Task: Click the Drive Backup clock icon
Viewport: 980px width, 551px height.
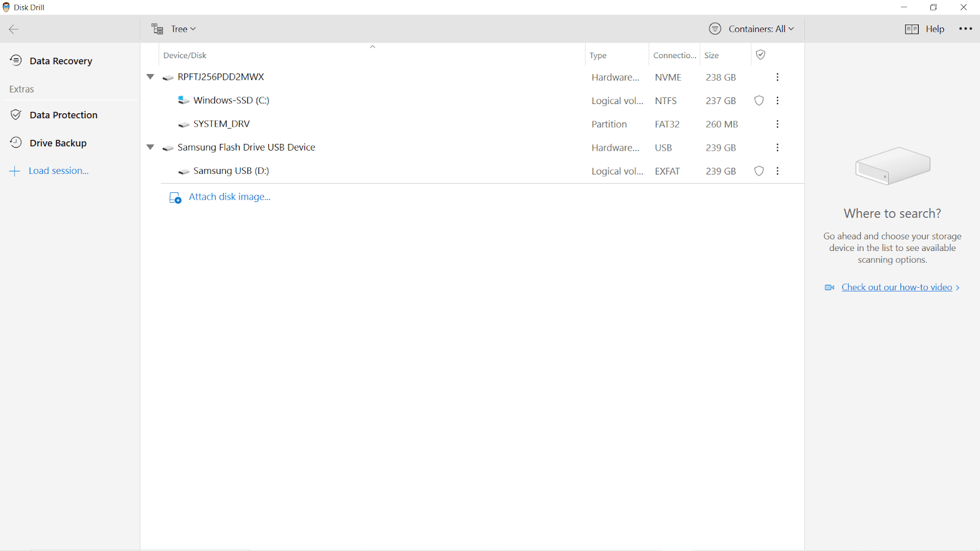Action: point(16,142)
